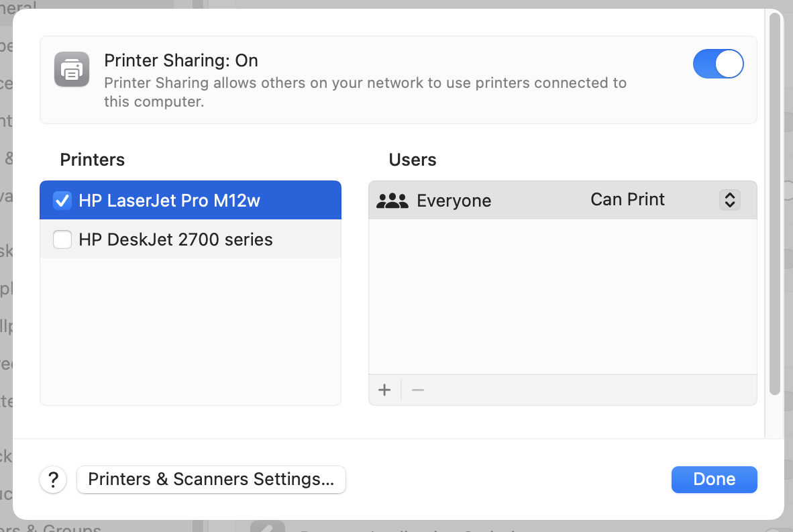This screenshot has width=793, height=532.
Task: Change Everyone's access level via the stepper arrows
Action: click(729, 199)
